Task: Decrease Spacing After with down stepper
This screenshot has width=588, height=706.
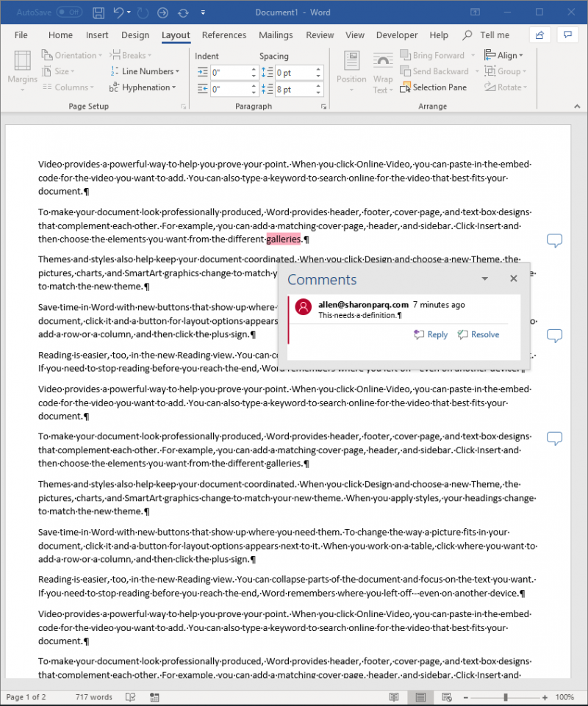Action: pos(318,93)
